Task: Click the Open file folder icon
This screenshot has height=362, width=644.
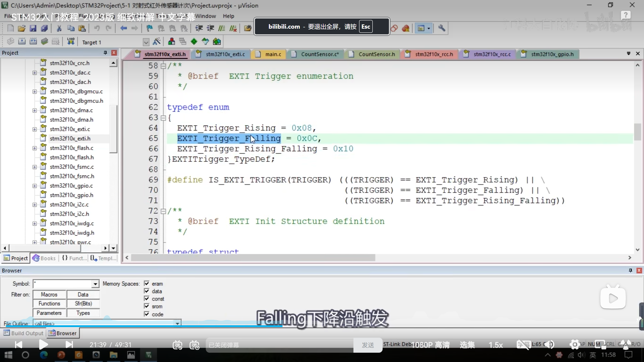Action: tap(22, 28)
